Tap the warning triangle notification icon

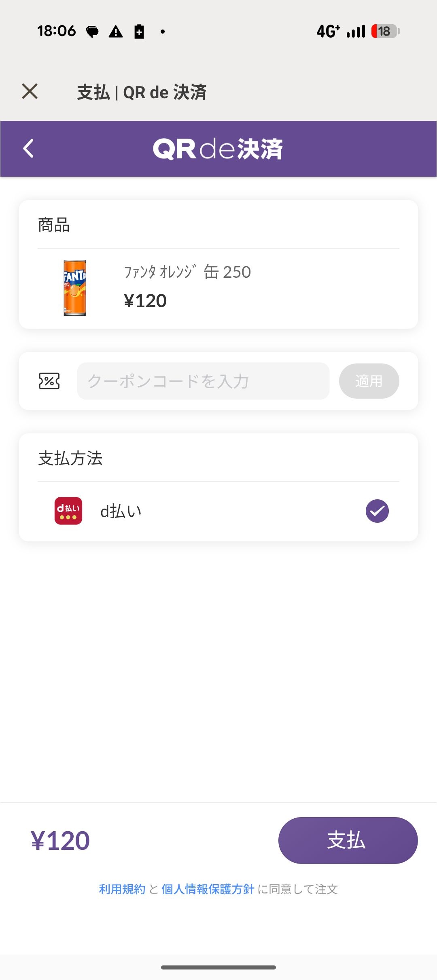tap(116, 31)
